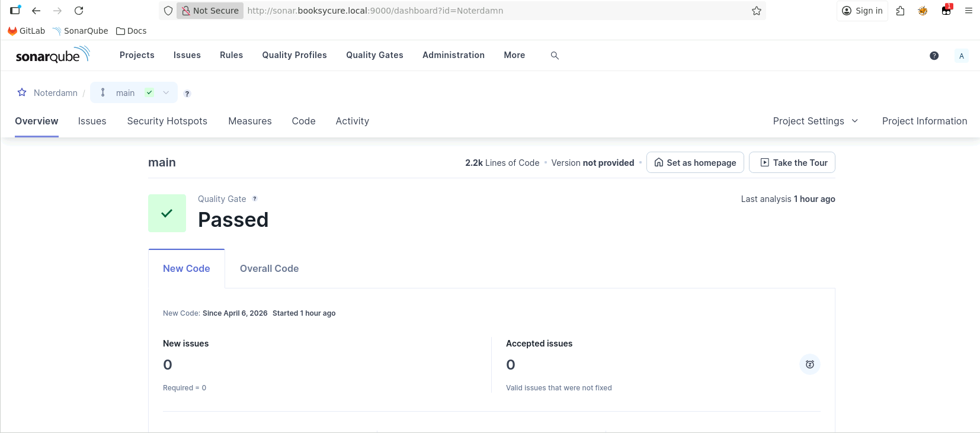Open the search magnifier icon
Viewport: 980px width, 433px height.
click(555, 55)
